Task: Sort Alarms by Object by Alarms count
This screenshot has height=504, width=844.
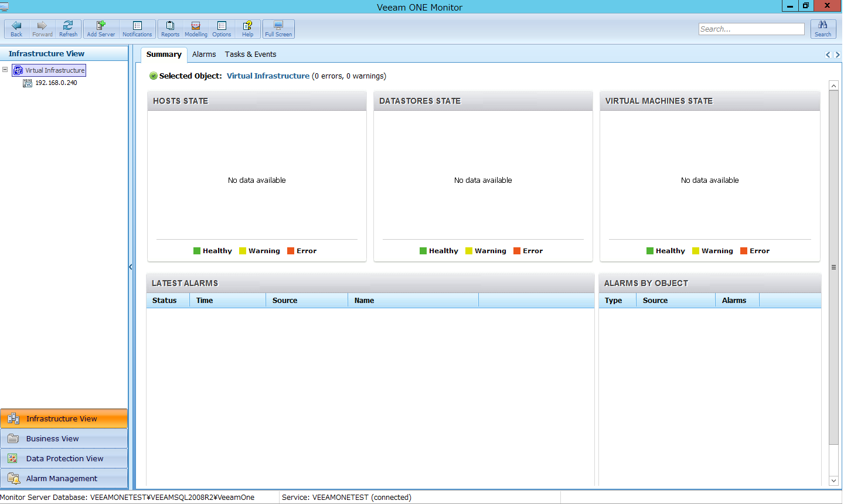Action: tap(737, 301)
